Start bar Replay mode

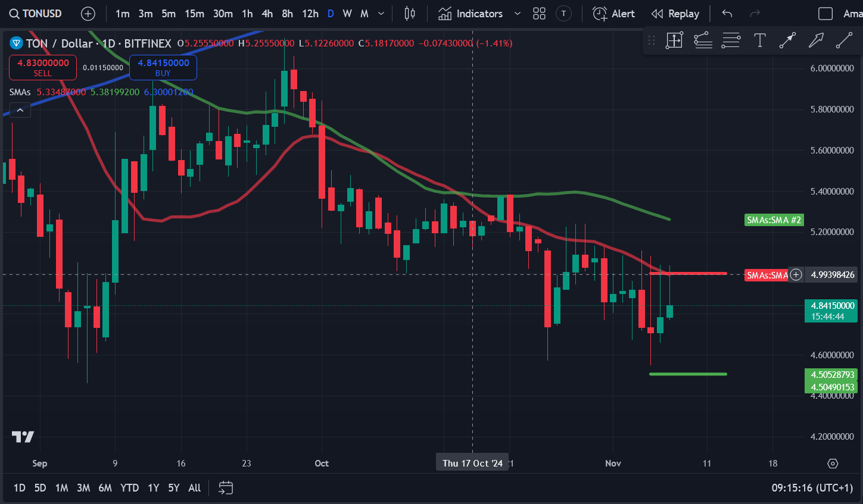click(675, 14)
